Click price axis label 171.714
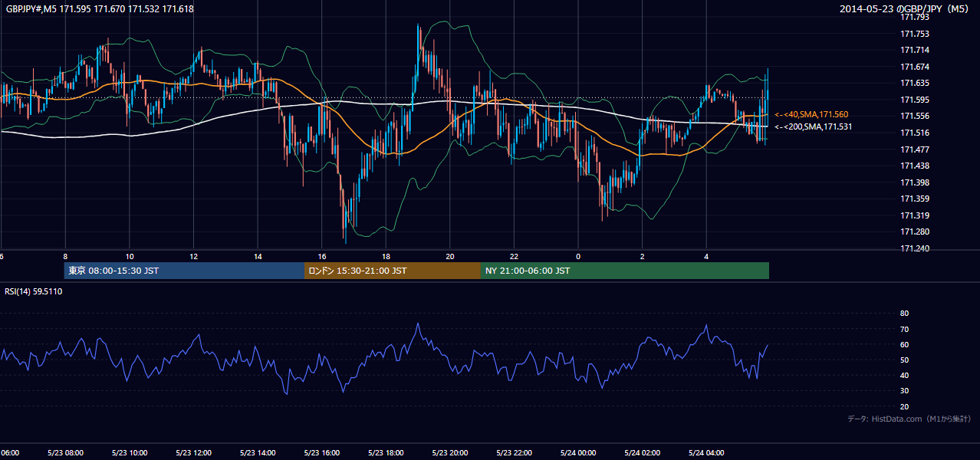 913,50
